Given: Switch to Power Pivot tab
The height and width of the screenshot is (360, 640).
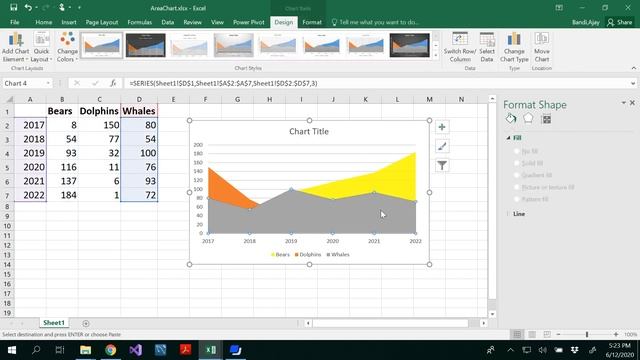Looking at the screenshot, I should click(249, 22).
